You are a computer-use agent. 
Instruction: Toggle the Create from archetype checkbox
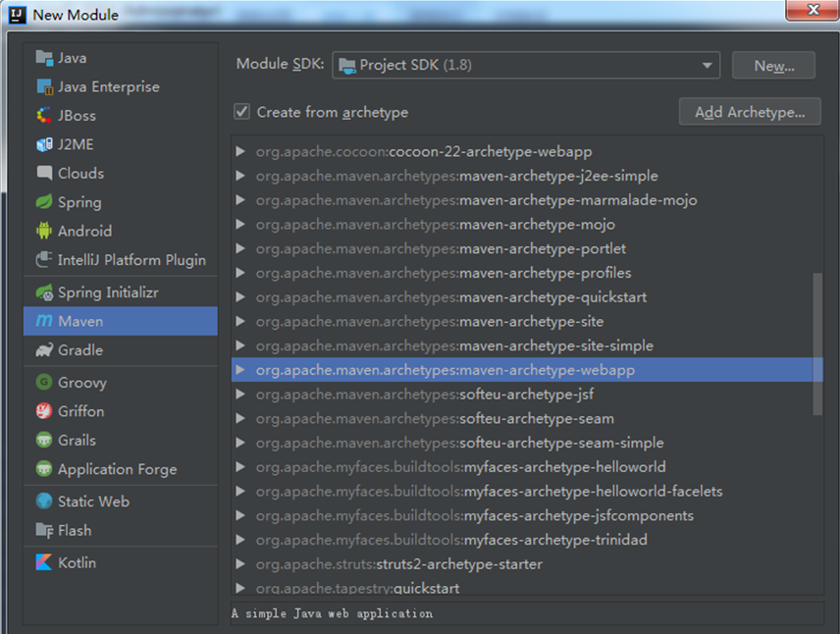click(241, 112)
